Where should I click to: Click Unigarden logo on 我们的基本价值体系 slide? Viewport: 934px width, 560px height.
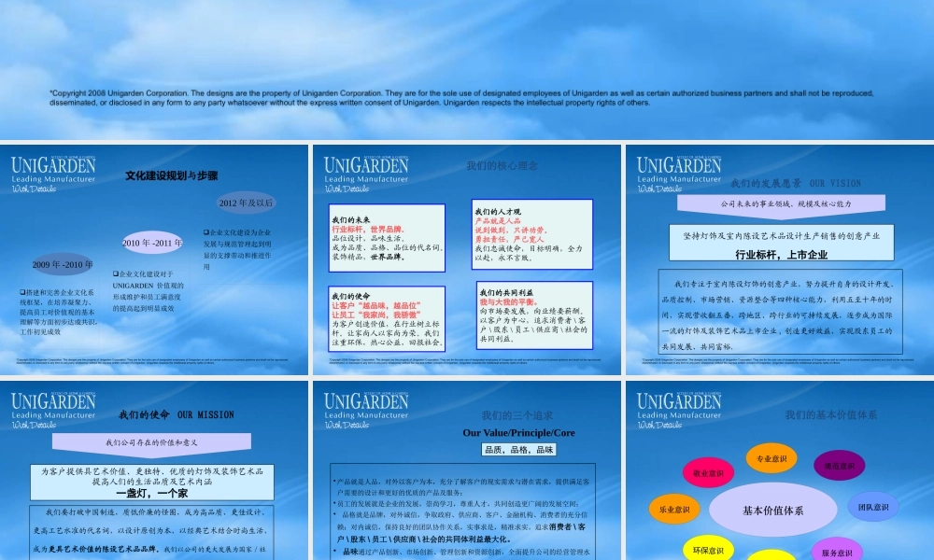click(678, 411)
